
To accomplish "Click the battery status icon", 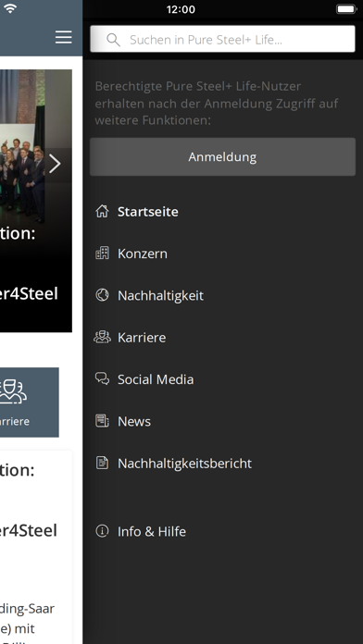I will coord(346,9).
